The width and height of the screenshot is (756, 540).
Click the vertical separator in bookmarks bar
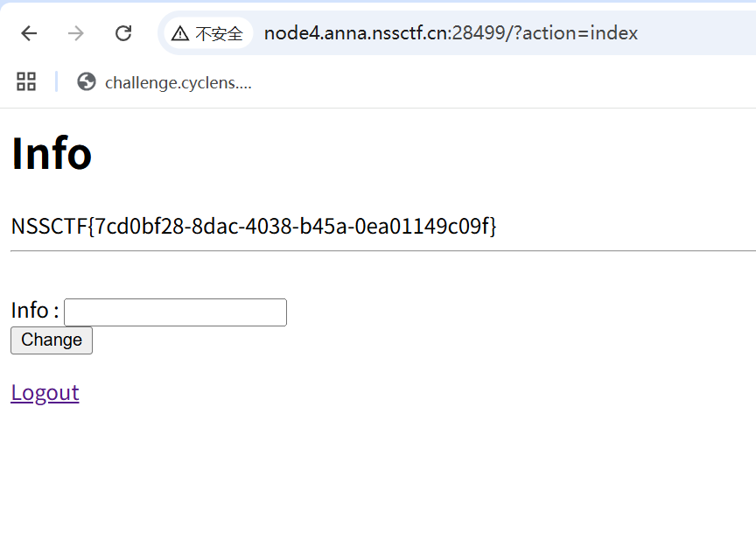56,82
